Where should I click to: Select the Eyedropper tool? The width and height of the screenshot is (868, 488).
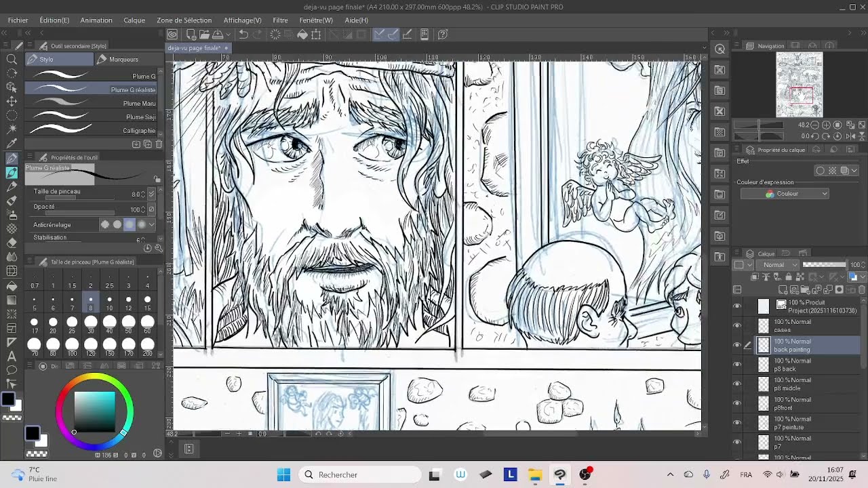coord(12,144)
